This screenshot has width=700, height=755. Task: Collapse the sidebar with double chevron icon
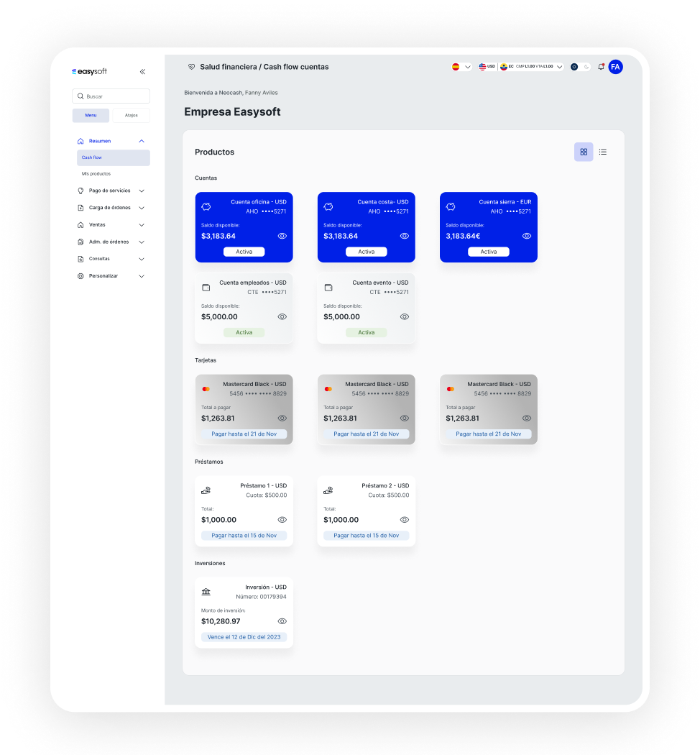[x=142, y=72]
